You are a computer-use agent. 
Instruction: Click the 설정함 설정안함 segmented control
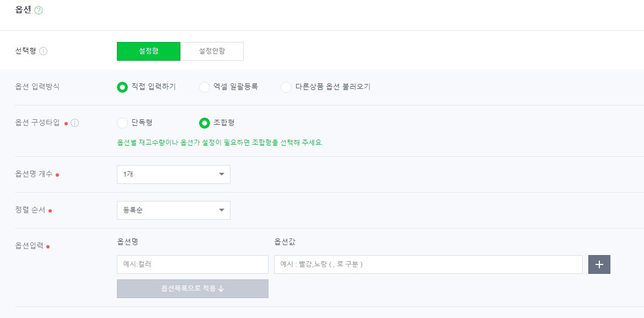(180, 51)
